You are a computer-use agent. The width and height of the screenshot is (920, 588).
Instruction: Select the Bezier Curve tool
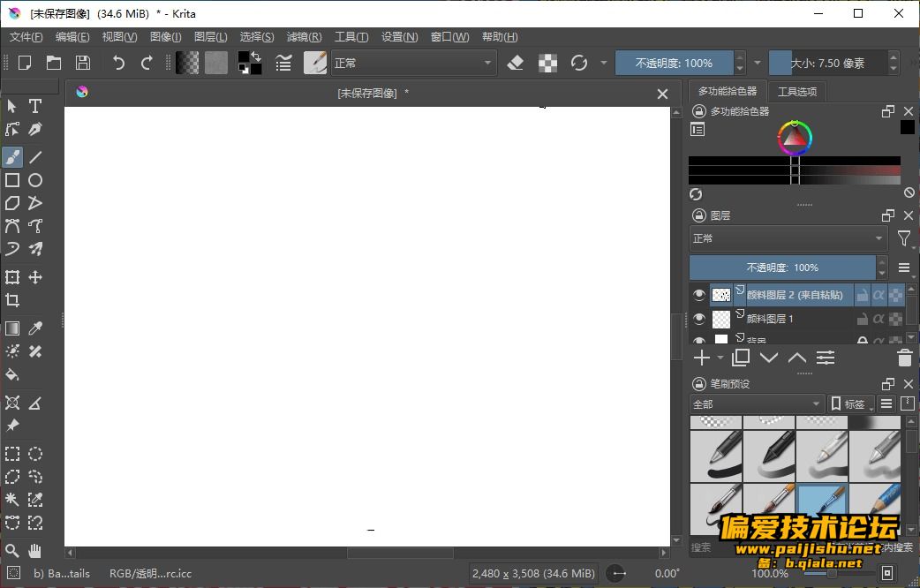coord(12,226)
